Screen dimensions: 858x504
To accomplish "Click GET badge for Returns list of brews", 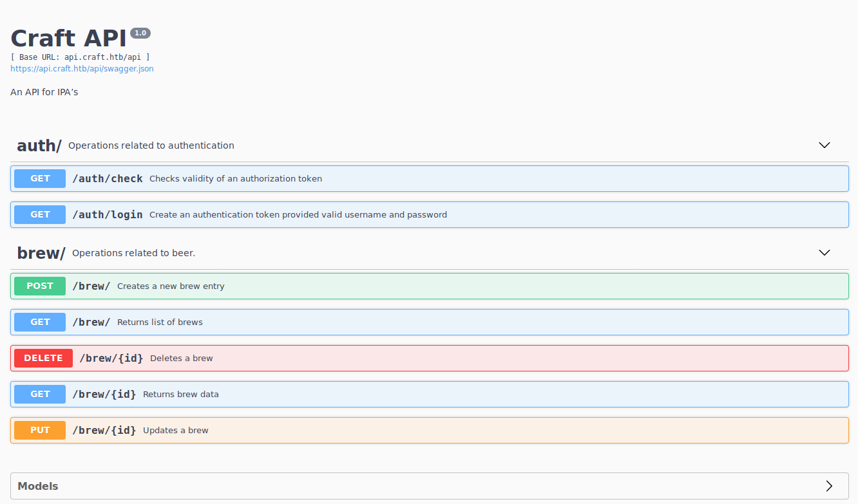I will pyautogui.click(x=40, y=322).
